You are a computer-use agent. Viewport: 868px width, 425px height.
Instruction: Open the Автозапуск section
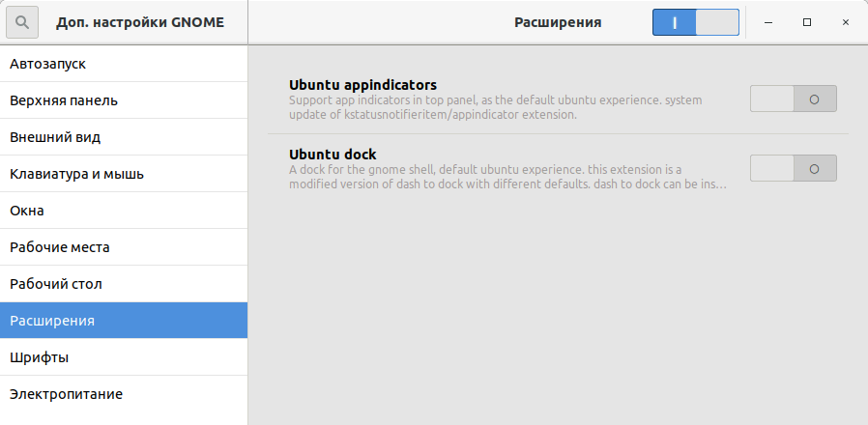pos(124,64)
